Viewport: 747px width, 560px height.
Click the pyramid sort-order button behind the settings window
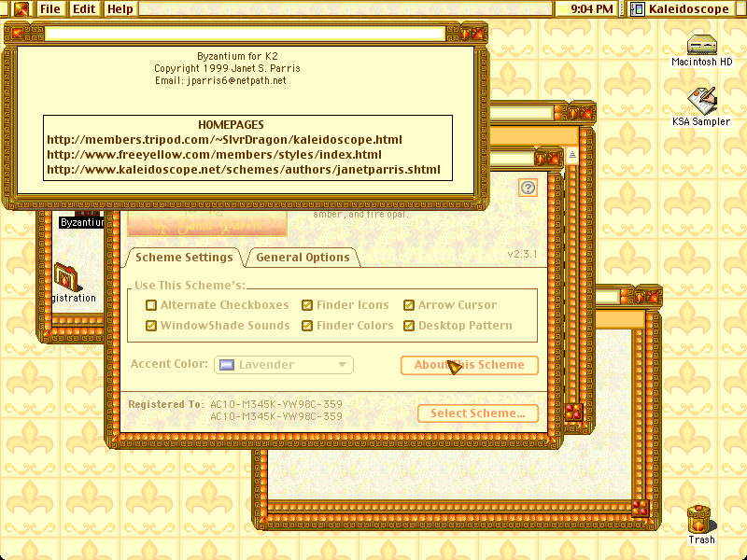click(x=572, y=155)
